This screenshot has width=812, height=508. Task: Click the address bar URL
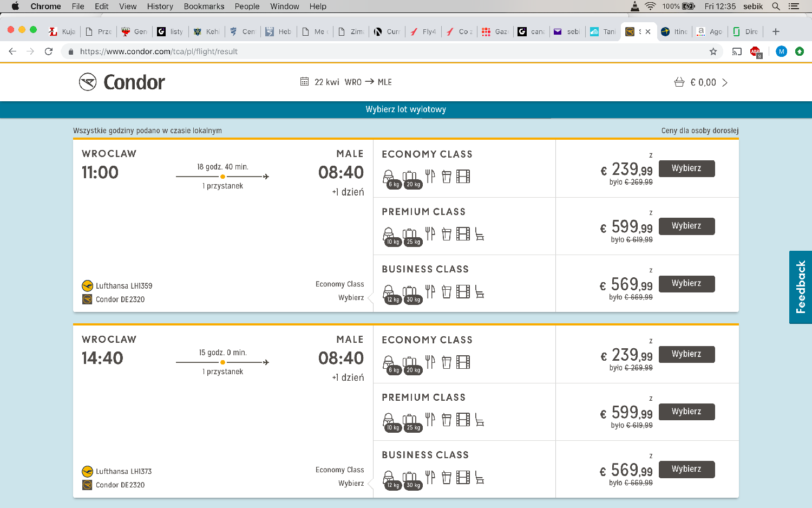pos(159,51)
